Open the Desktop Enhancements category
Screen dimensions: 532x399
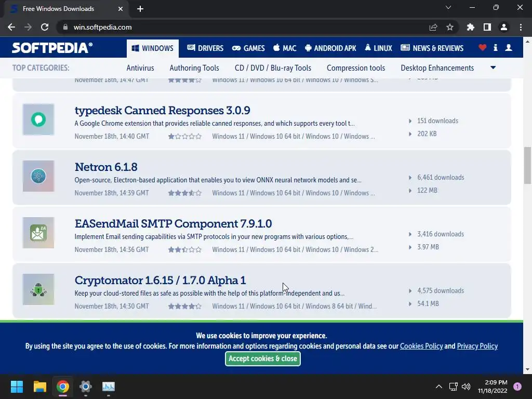437,68
